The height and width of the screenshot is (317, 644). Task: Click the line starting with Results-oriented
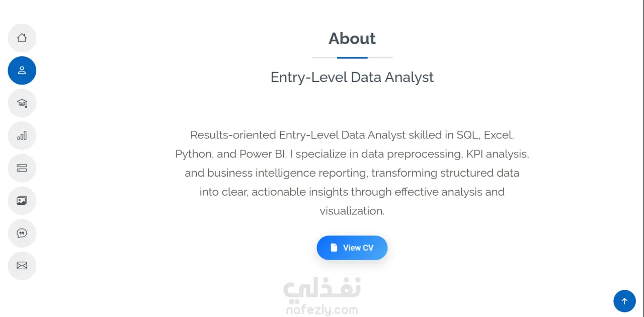tap(352, 135)
